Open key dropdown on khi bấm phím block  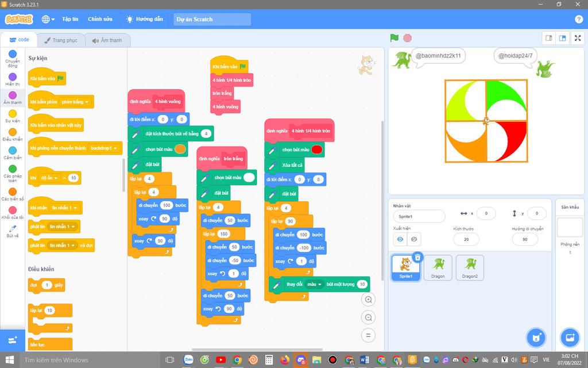click(x=75, y=102)
